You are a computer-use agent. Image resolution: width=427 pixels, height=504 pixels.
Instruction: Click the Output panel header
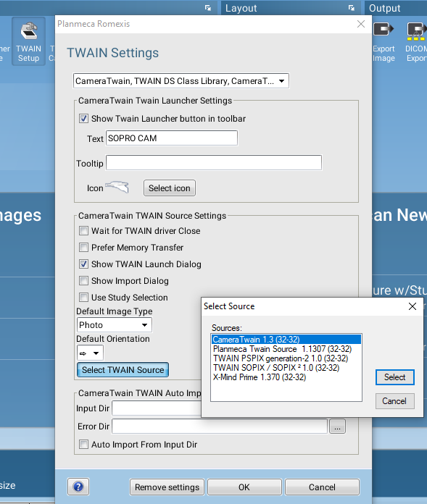(396, 8)
